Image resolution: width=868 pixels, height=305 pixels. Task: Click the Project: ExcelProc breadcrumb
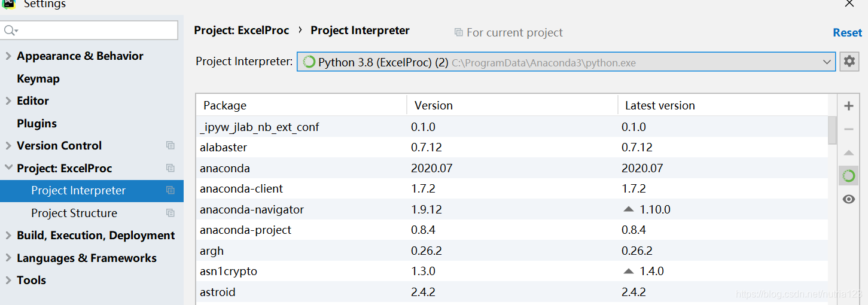[242, 30]
